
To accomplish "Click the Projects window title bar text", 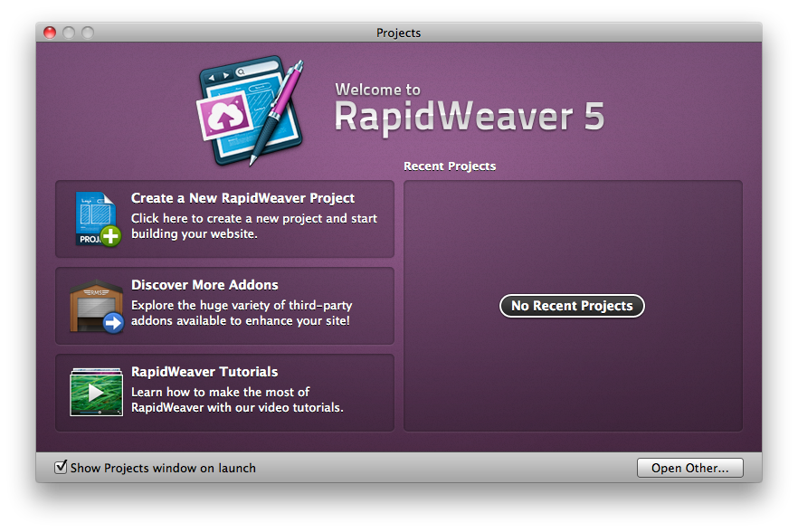I will 398,33.
